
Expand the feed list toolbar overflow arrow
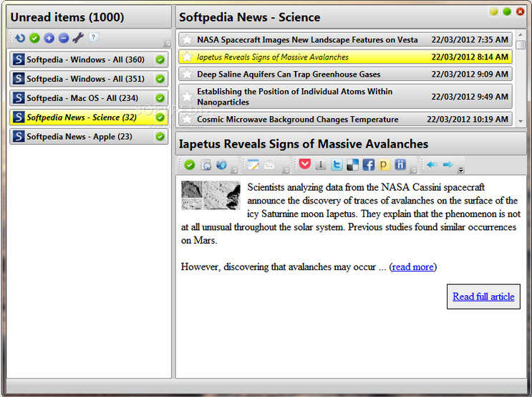[168, 44]
